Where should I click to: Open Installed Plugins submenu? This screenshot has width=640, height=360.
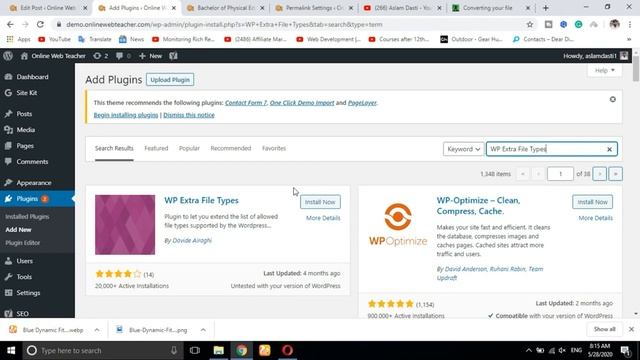27,217
